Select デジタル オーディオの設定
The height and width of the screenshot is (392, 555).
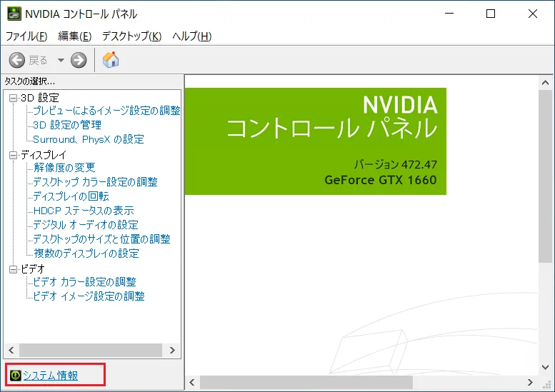(x=86, y=225)
